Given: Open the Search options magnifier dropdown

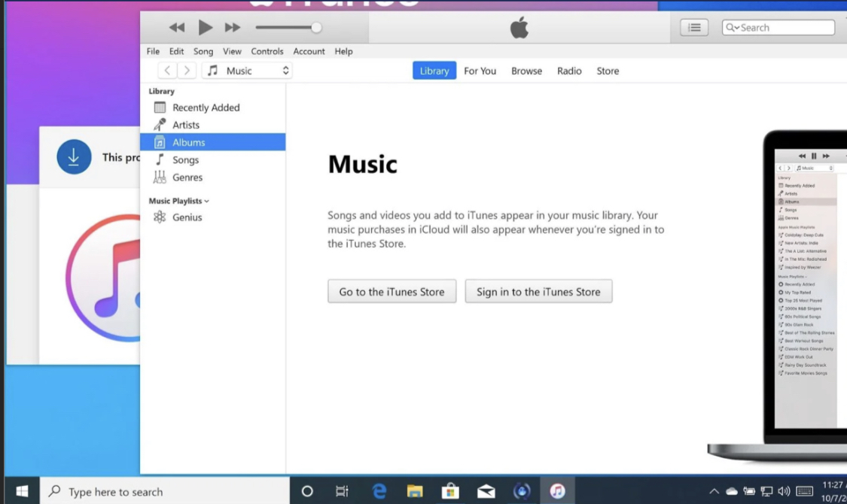Looking at the screenshot, I should click(x=732, y=28).
